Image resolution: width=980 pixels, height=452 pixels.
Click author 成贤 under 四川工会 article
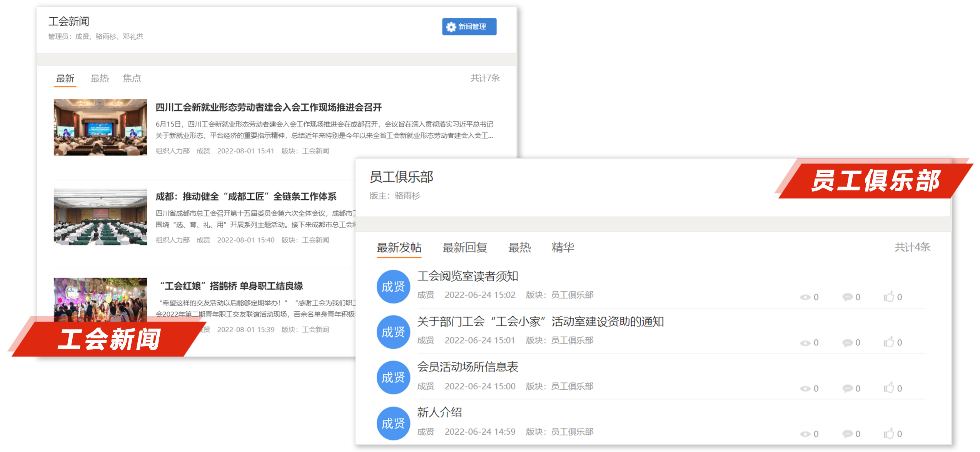tap(203, 151)
